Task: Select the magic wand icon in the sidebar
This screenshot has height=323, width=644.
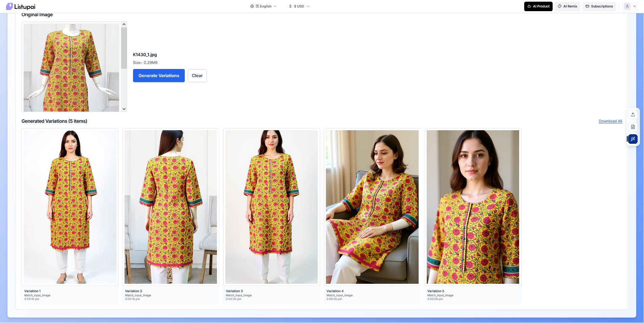Action: tap(632, 139)
